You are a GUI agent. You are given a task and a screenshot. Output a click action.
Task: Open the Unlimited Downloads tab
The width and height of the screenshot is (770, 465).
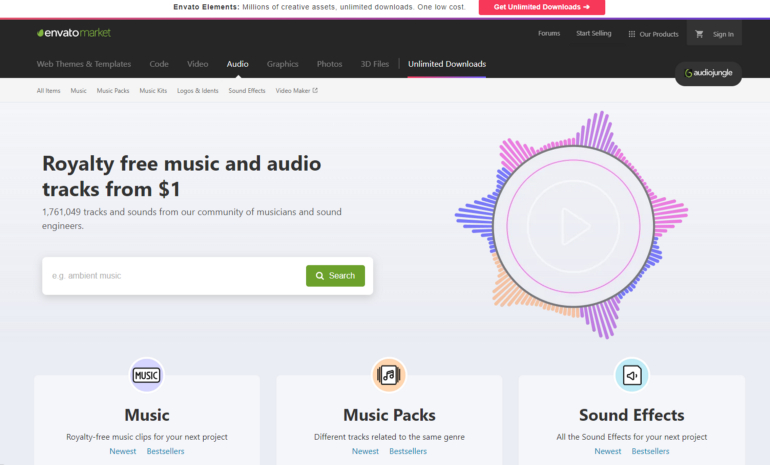[447, 64]
